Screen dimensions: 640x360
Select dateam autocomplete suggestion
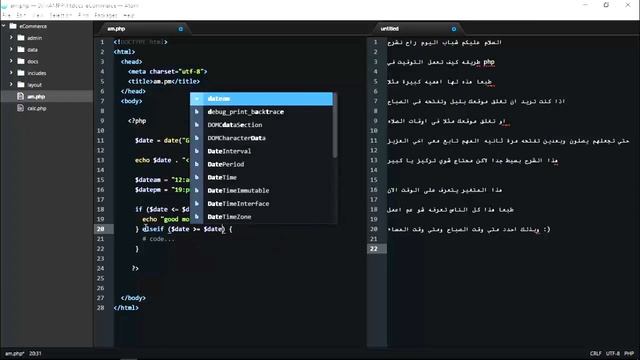click(x=261, y=99)
